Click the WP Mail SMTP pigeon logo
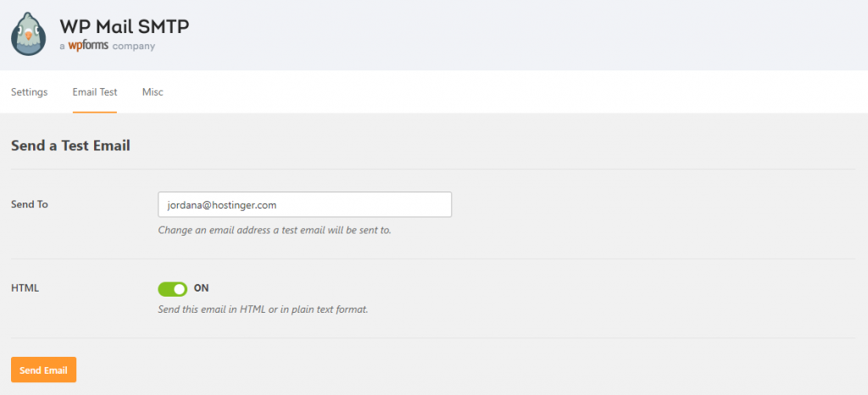The width and height of the screenshot is (868, 395). tap(29, 34)
